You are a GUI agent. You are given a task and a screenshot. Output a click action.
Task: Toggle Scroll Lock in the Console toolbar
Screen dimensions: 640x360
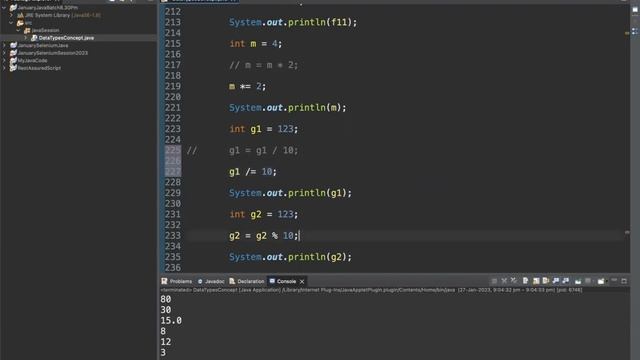click(x=536, y=281)
